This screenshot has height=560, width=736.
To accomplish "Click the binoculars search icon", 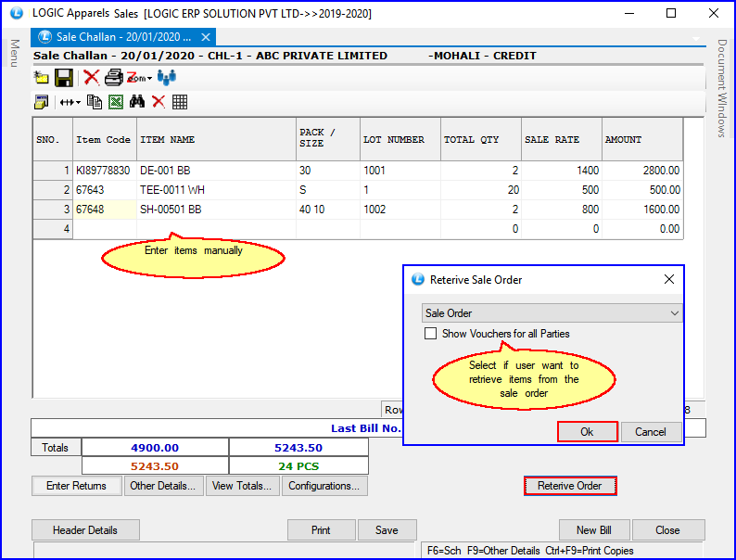I will pos(137,101).
